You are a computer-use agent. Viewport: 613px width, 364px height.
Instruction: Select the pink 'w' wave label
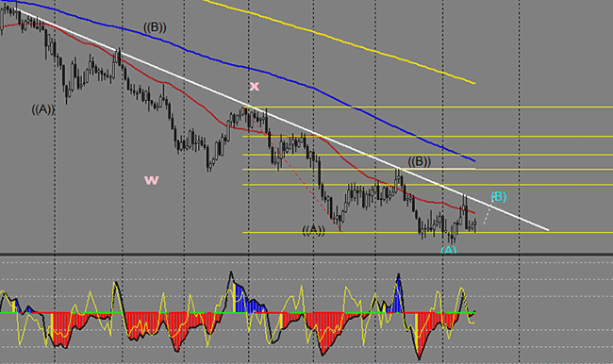click(151, 180)
